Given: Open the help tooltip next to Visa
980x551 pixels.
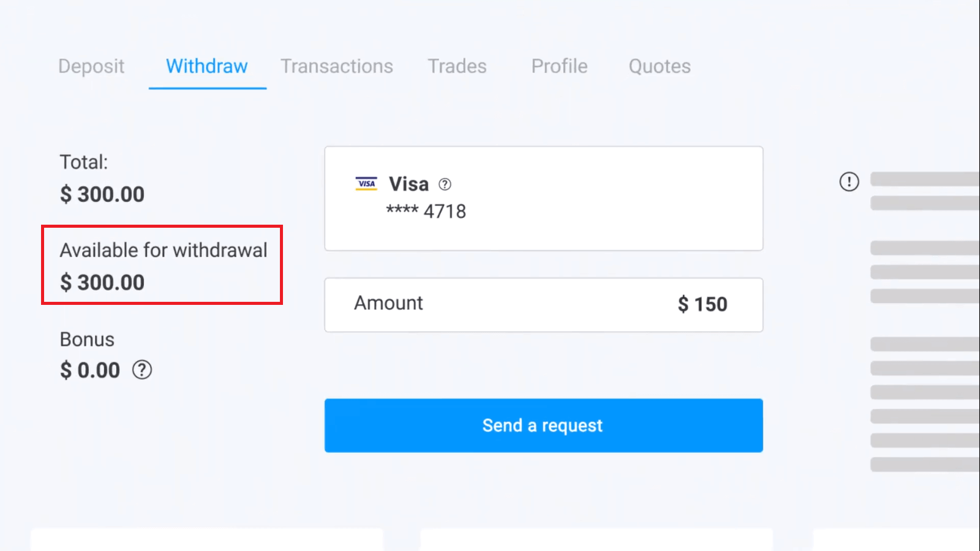Looking at the screenshot, I should 445,184.
